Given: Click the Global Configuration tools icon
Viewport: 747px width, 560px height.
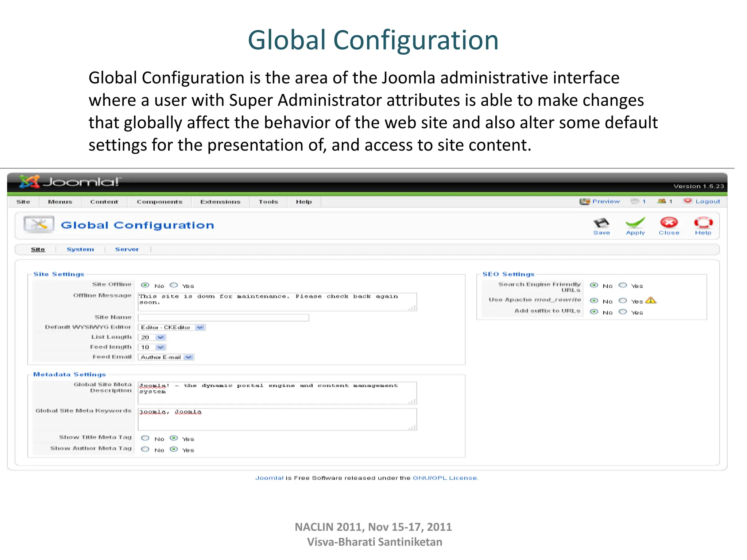Looking at the screenshot, I should pyautogui.click(x=39, y=225).
